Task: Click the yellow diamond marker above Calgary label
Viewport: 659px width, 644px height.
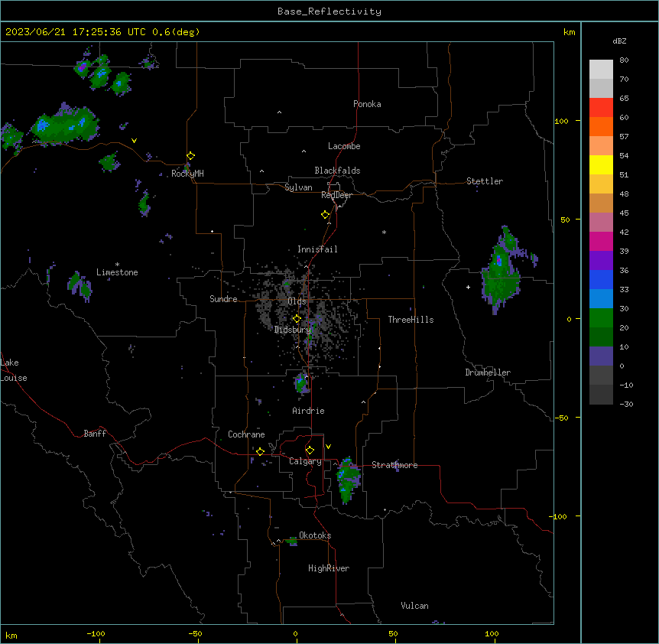Action: pyautogui.click(x=310, y=450)
